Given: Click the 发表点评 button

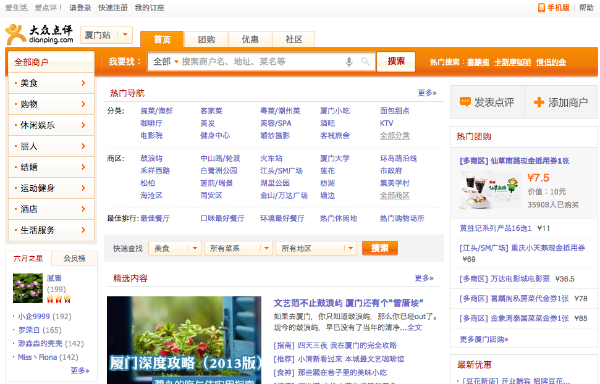Looking at the screenshot, I should pyautogui.click(x=487, y=102).
